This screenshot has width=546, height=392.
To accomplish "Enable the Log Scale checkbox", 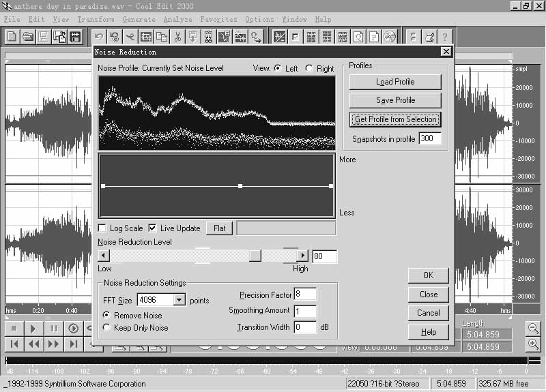I will pos(102,228).
